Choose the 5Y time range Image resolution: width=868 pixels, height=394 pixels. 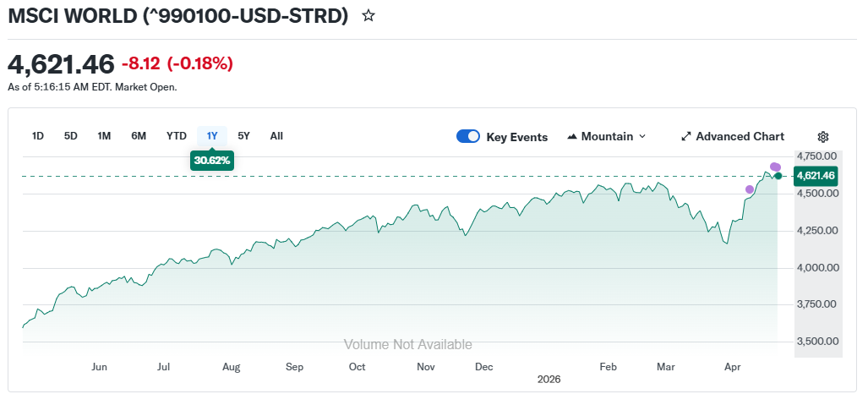[244, 136]
